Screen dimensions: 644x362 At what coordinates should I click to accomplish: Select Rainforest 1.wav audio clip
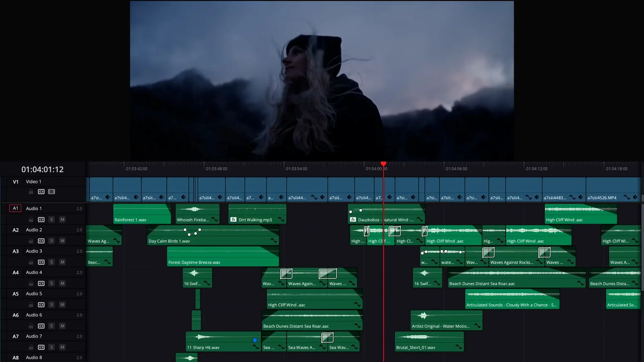pyautogui.click(x=142, y=214)
